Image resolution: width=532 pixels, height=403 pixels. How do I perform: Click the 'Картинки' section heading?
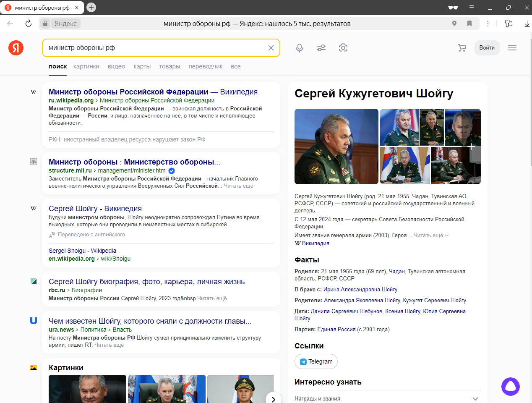click(66, 368)
